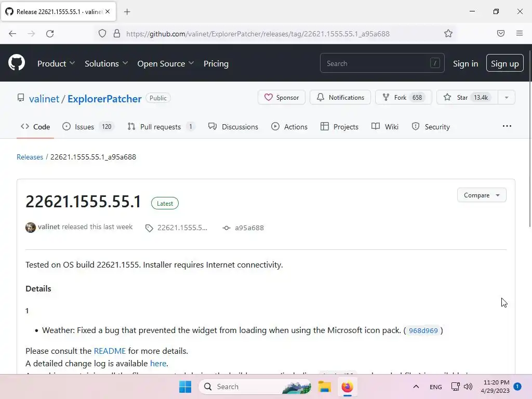532x399 pixels.
Task: Click the browser forward arrow
Action: coord(31,34)
